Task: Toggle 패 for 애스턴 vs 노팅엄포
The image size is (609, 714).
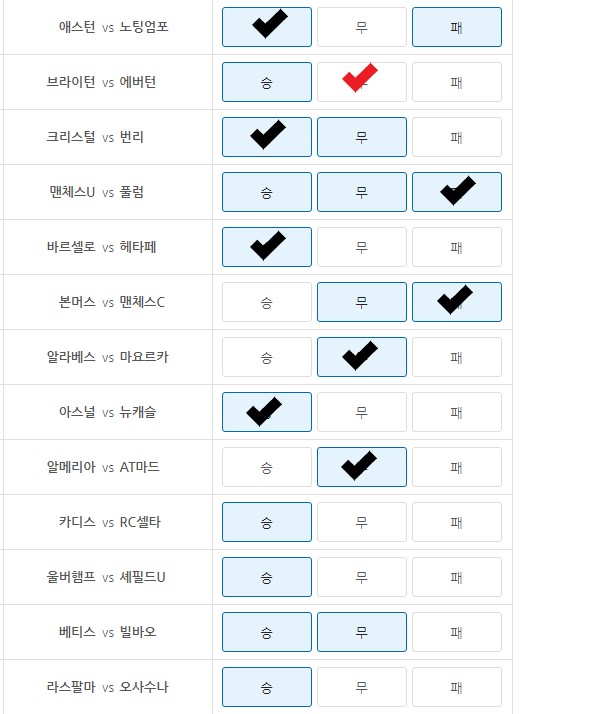Action: point(456,27)
